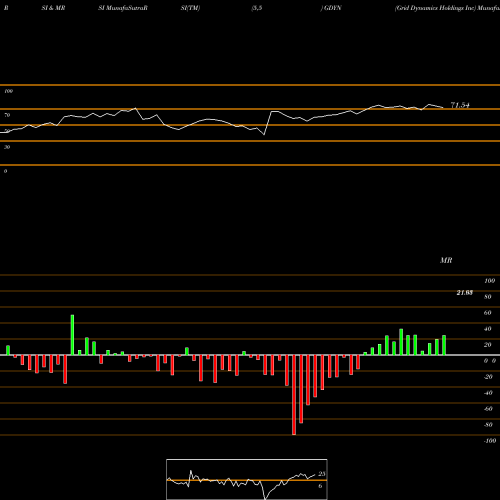This screenshot has height=500, width=500.
Task: Click the 30 label on the RSI left axis
Action: pyautogui.click(x=7, y=147)
